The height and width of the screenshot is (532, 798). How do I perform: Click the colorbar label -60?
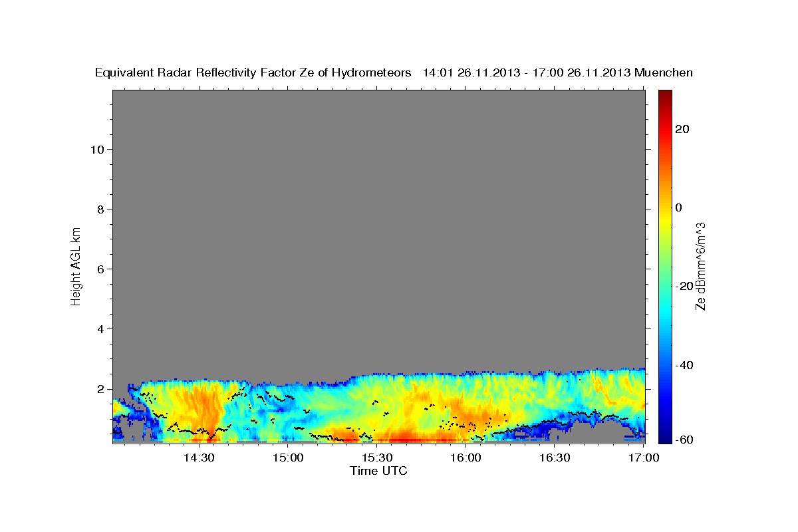tap(684, 439)
